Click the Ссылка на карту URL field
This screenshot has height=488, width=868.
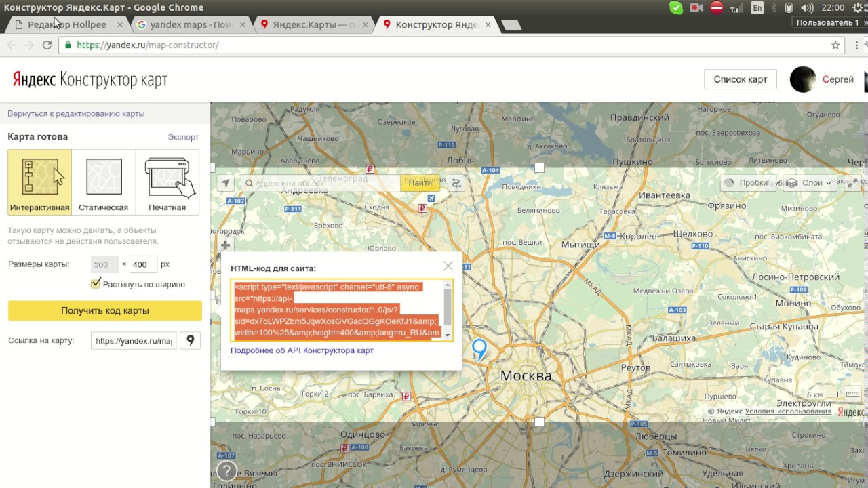point(134,340)
